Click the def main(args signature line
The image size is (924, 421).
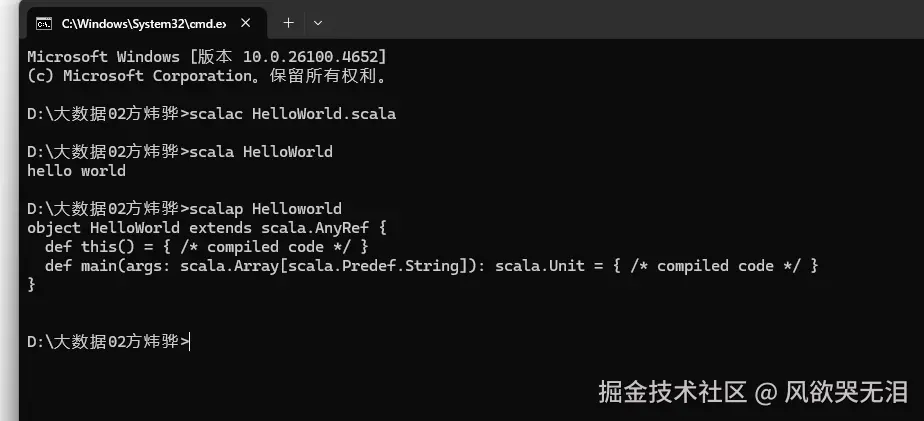[x=432, y=266]
